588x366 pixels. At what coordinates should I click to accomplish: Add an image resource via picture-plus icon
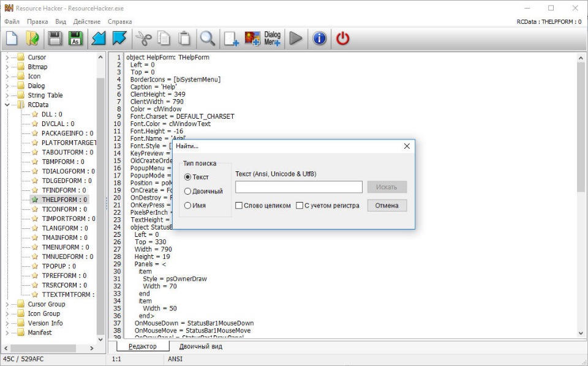tap(252, 38)
